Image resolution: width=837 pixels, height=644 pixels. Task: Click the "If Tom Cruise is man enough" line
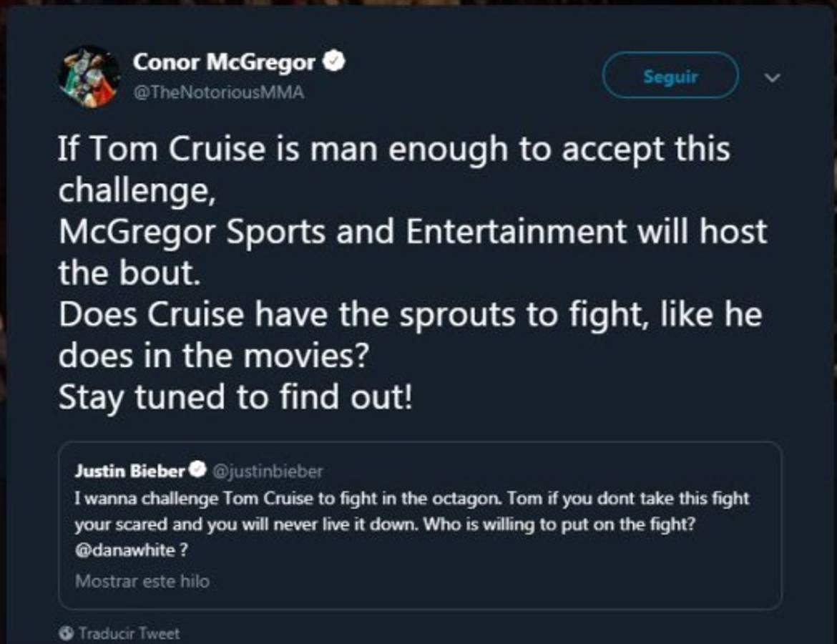click(x=393, y=149)
